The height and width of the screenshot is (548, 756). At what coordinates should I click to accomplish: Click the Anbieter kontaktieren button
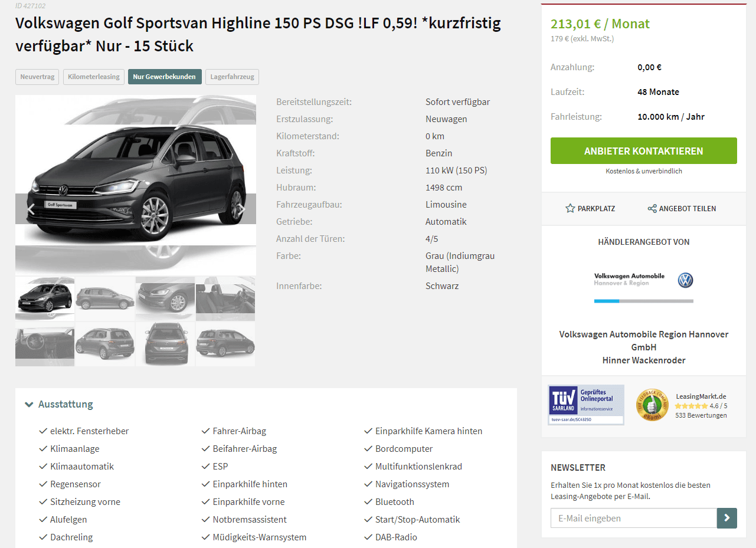[x=644, y=151]
